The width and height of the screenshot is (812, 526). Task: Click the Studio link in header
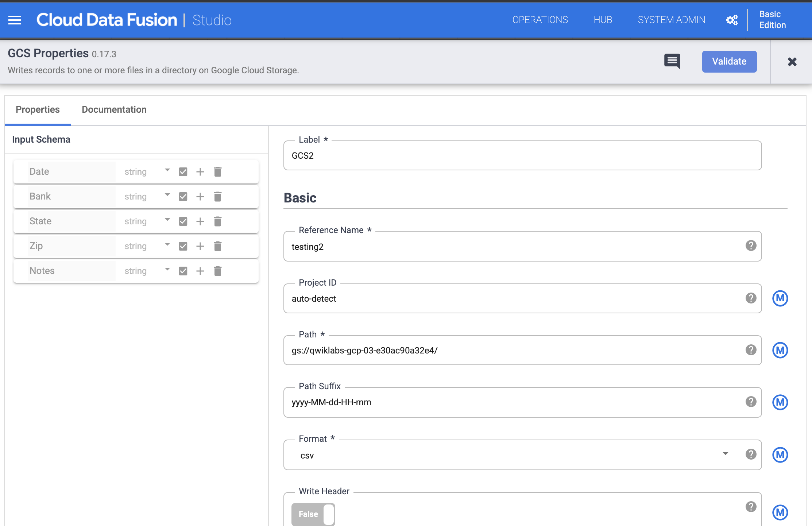pos(212,20)
